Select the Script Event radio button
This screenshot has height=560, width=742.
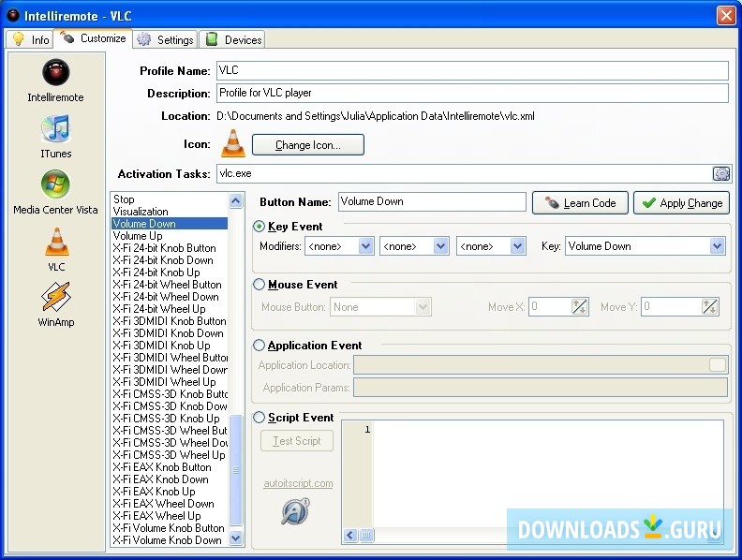(x=259, y=418)
